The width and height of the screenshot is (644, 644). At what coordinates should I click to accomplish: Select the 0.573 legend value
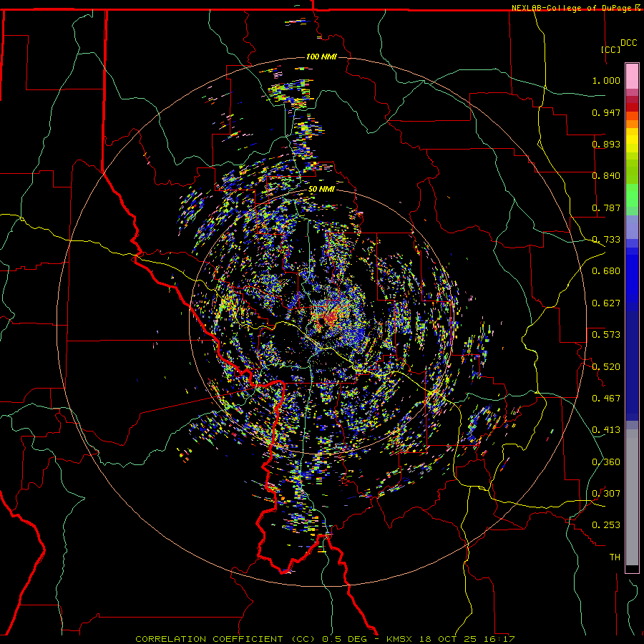(x=606, y=335)
